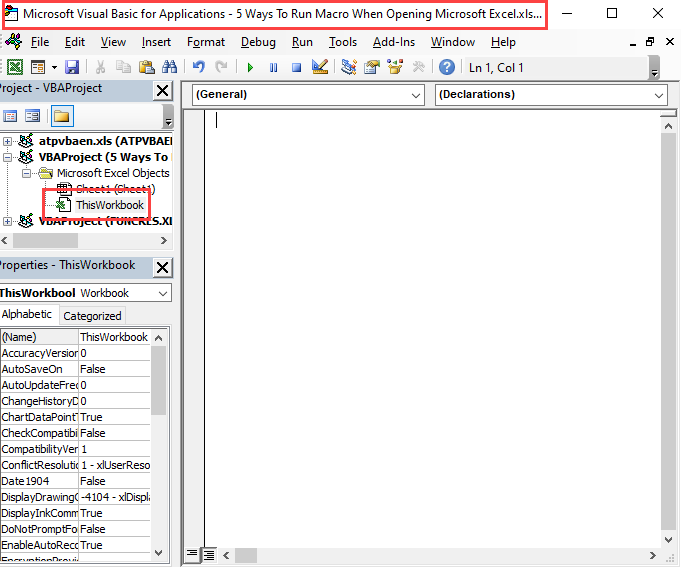Open the File menu

click(x=40, y=42)
